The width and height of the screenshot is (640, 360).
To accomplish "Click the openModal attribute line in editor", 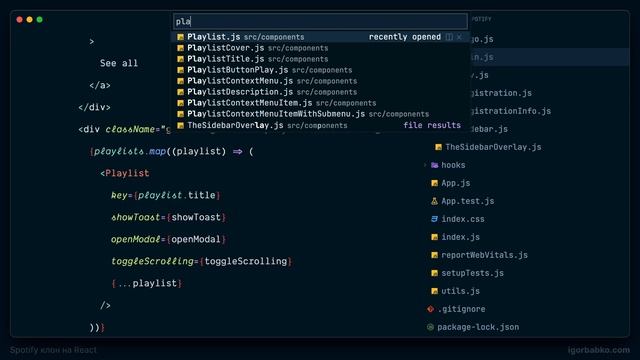I will (168, 239).
